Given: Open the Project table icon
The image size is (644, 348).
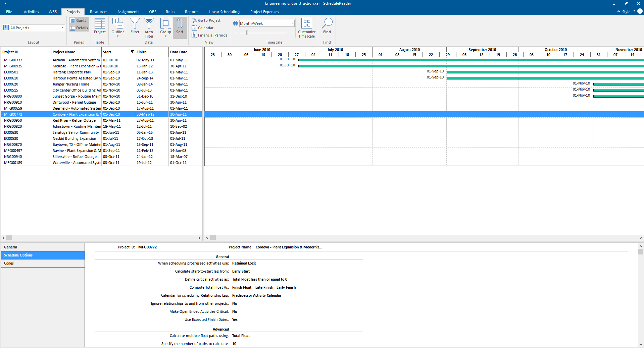Looking at the screenshot, I should [100, 26].
